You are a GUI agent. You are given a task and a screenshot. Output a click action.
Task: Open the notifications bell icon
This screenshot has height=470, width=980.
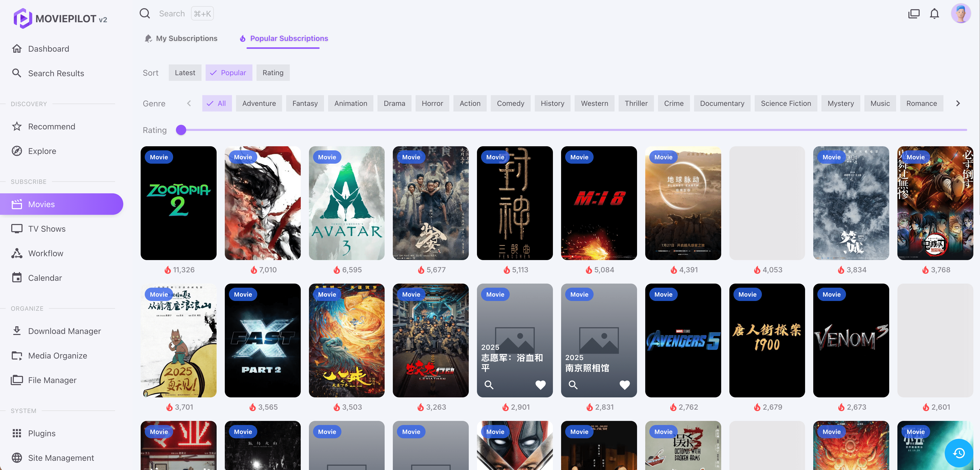[x=934, y=14]
